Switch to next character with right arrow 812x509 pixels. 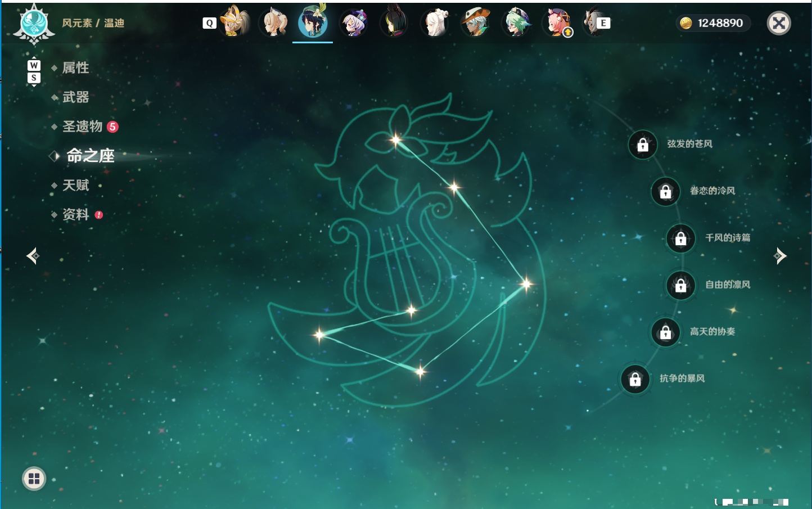point(780,256)
